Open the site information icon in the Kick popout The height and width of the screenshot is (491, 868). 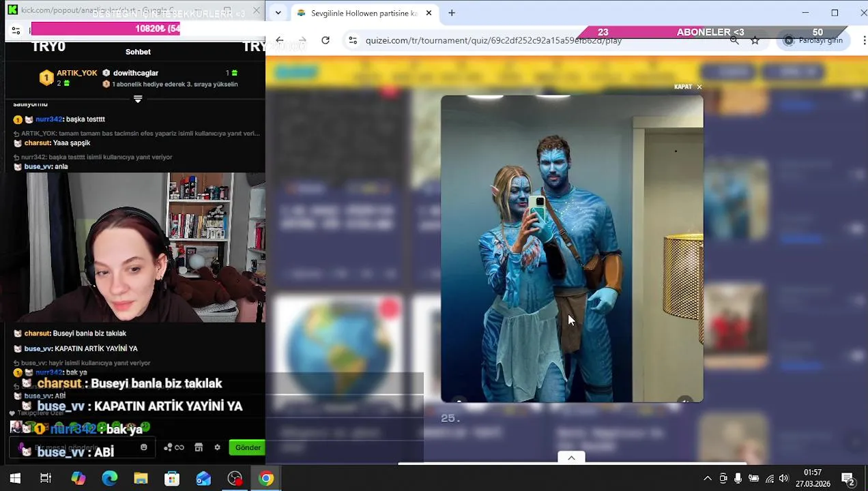coord(16,30)
